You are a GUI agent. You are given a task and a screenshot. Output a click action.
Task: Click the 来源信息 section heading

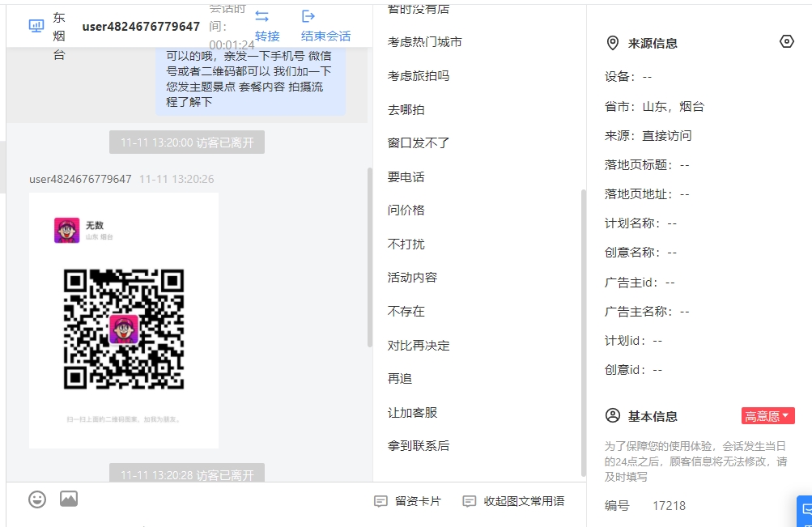coord(653,44)
